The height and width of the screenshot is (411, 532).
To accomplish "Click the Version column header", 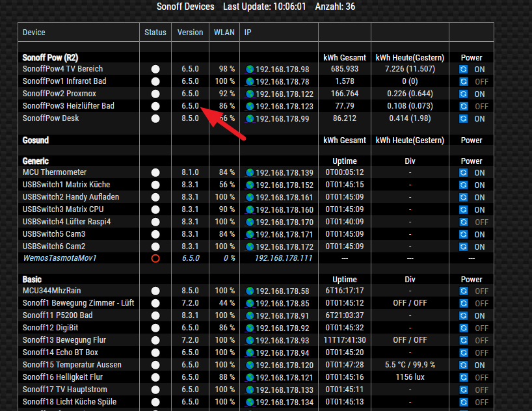I will [x=190, y=33].
